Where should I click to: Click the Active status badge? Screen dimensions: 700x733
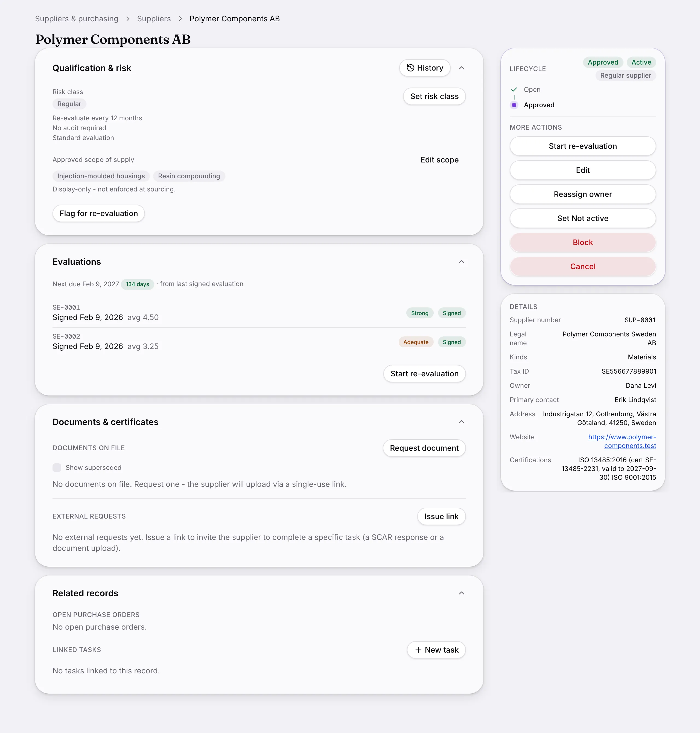click(641, 62)
